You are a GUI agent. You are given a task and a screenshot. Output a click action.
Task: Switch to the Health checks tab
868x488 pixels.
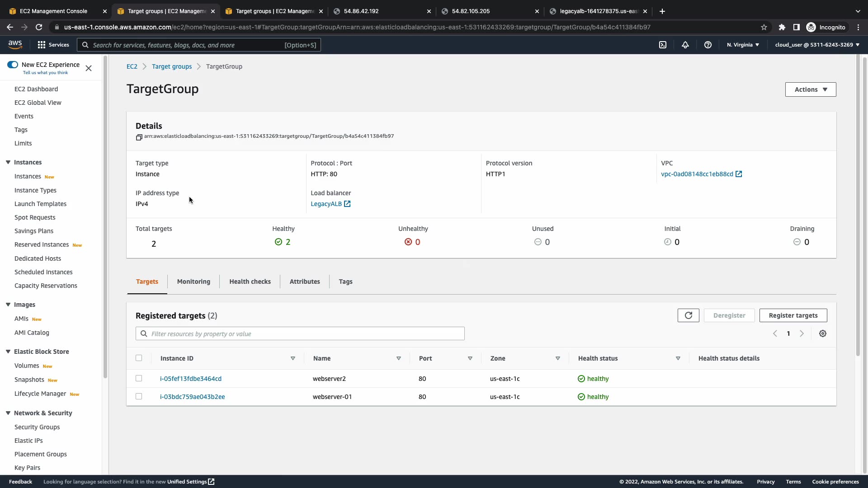tap(250, 282)
